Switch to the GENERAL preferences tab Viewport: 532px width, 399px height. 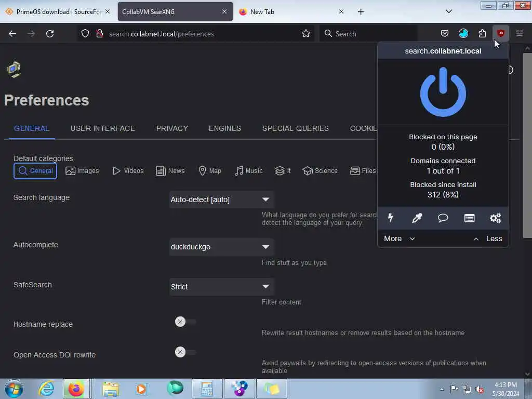[32, 128]
